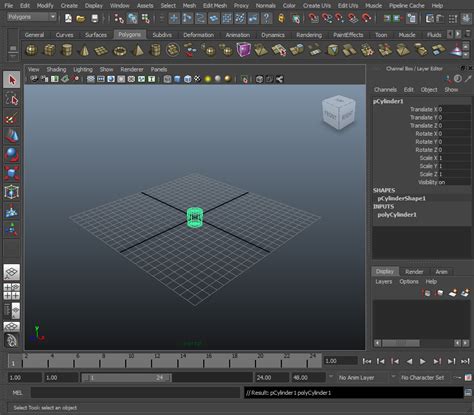
Task: Toggle the miscellaneous question-mark selection mask
Action: click(266, 18)
